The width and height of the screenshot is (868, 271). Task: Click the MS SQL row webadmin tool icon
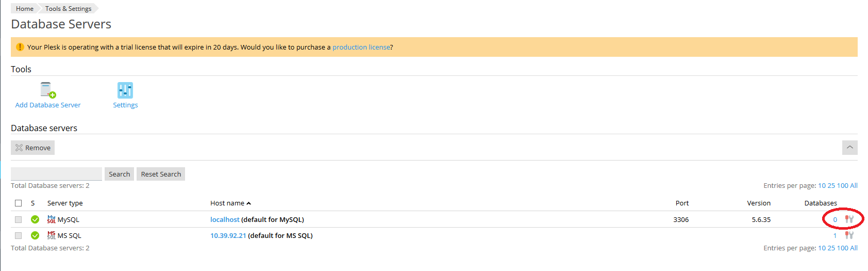tap(849, 235)
